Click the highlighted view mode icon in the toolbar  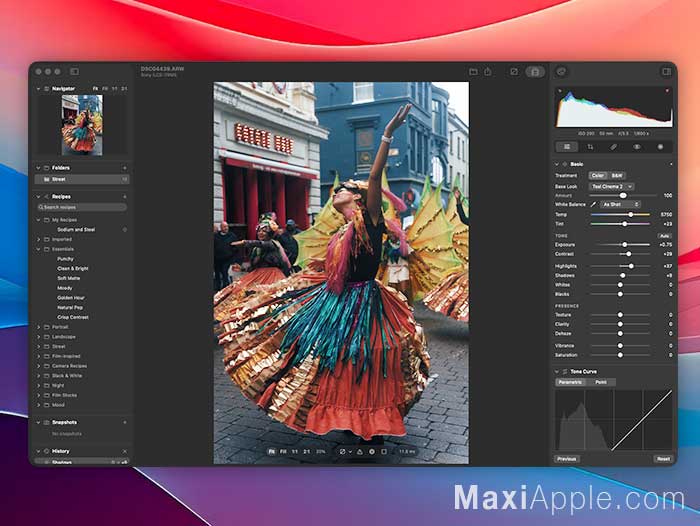535,71
